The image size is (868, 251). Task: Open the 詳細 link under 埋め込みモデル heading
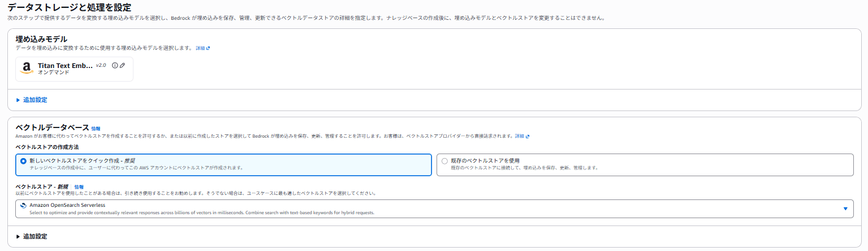[203, 48]
